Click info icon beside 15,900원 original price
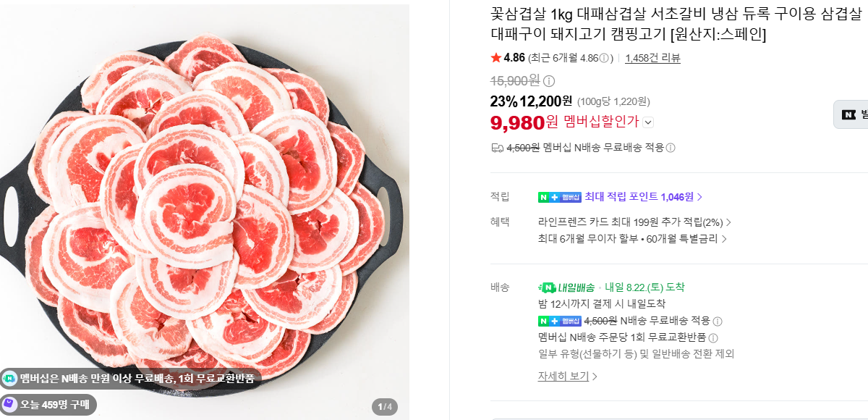This screenshot has width=868, height=420. click(549, 81)
